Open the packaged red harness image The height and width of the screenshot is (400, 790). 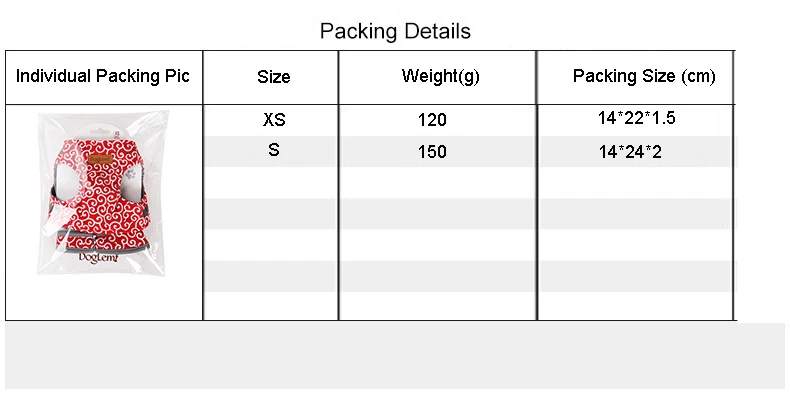point(103,192)
